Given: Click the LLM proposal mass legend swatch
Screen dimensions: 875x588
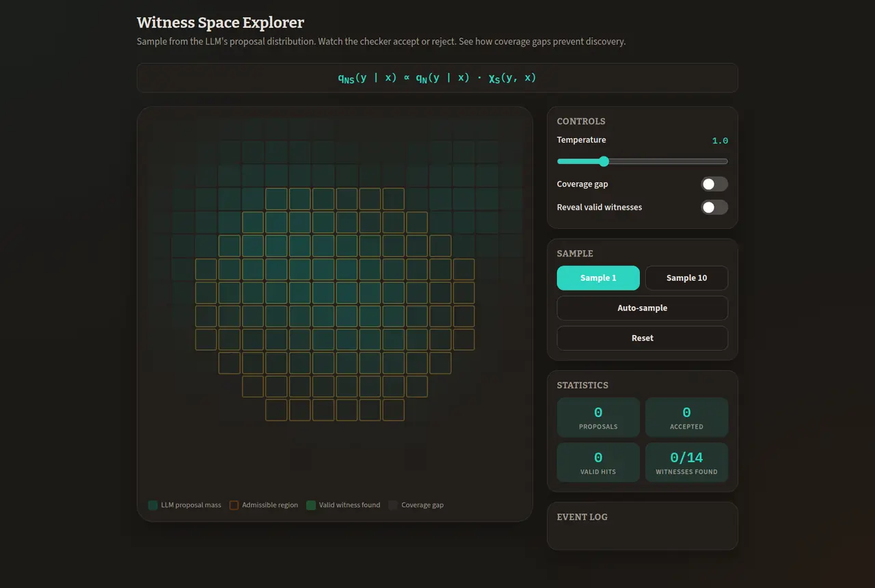Looking at the screenshot, I should click(x=153, y=505).
